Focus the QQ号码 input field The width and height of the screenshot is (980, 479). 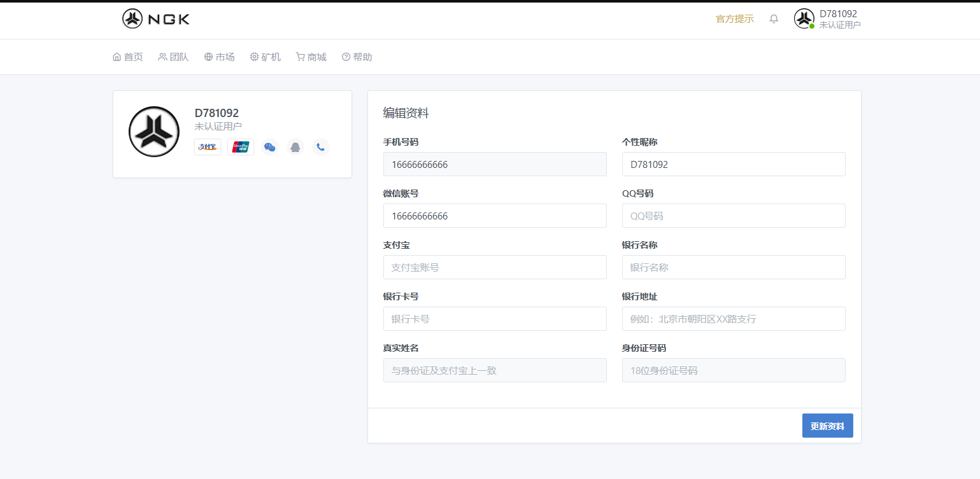tap(734, 216)
